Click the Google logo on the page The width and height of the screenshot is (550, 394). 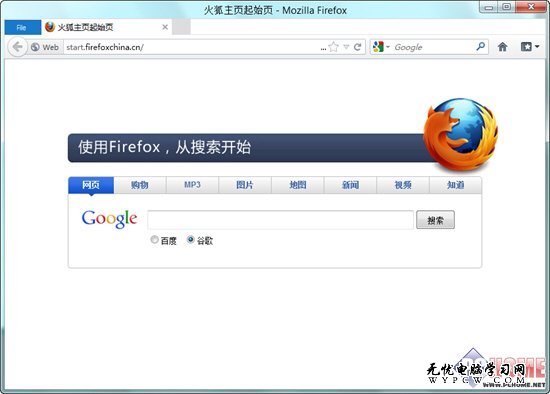coord(109,219)
